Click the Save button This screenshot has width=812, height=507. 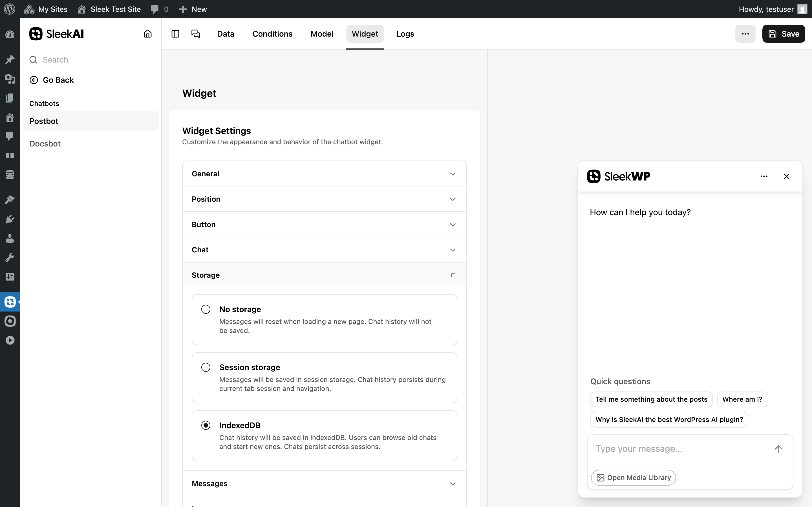[784, 34]
